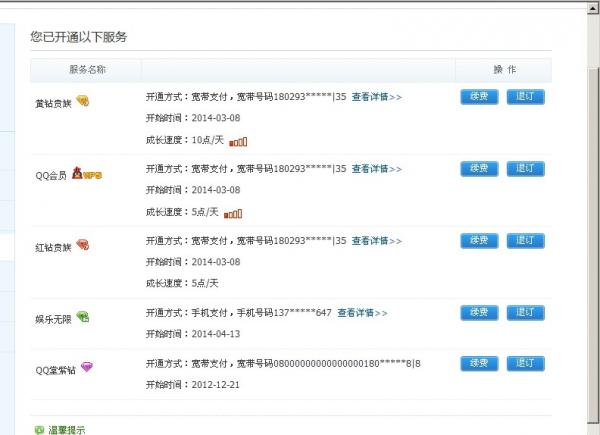
Task: Unsubscribe 红钻贵族 with the 退订 button
Action: click(525, 241)
